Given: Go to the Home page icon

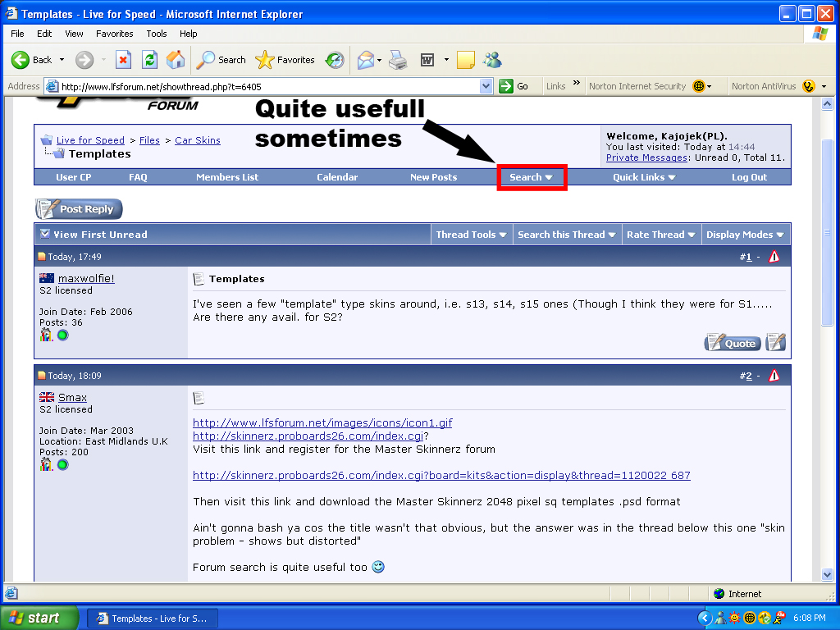Looking at the screenshot, I should 176,60.
